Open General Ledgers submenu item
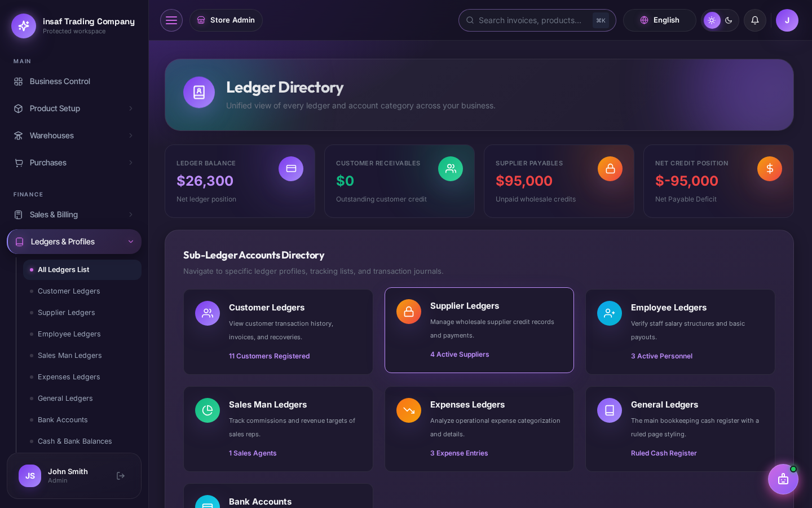 click(x=82, y=398)
